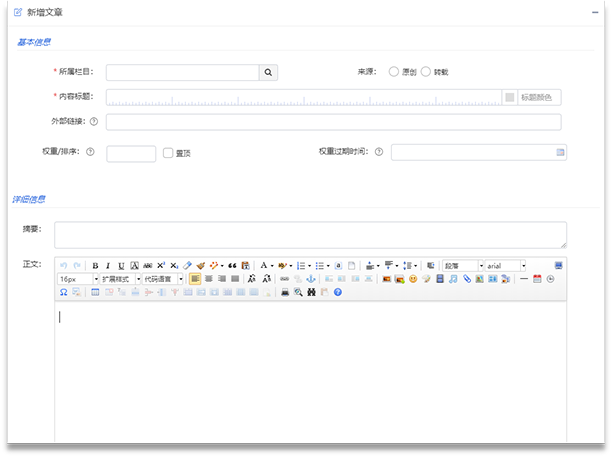612x457 pixels.
Task: Print the content using the printer icon
Action: click(285, 292)
